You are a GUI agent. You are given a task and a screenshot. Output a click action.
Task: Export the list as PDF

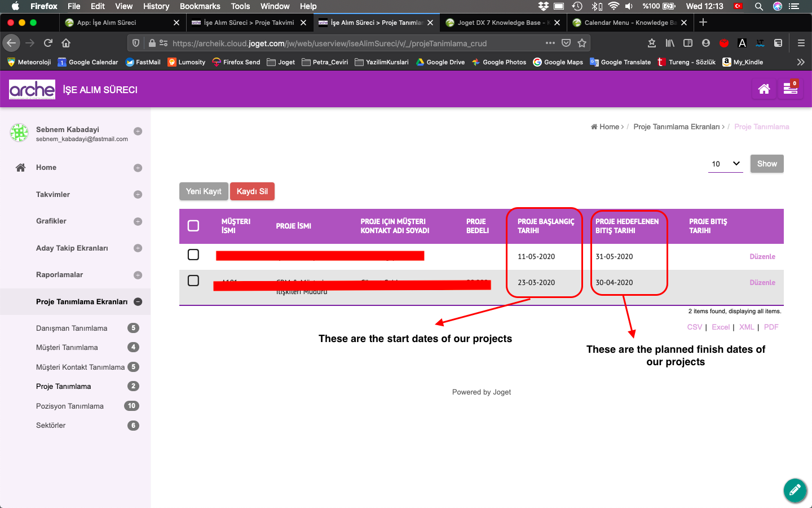(771, 327)
